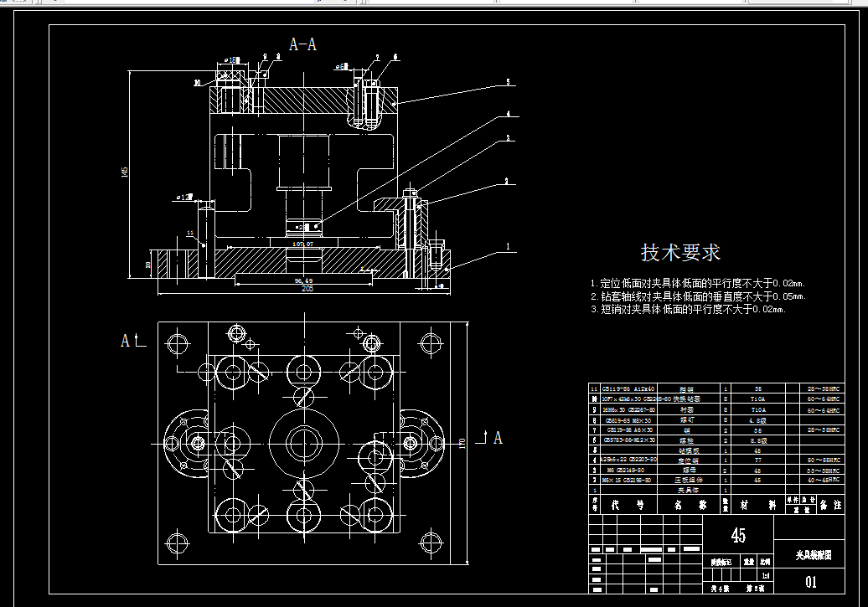This screenshot has height=607, width=868.
Task: Click the T7 material cell
Action: pos(758,460)
